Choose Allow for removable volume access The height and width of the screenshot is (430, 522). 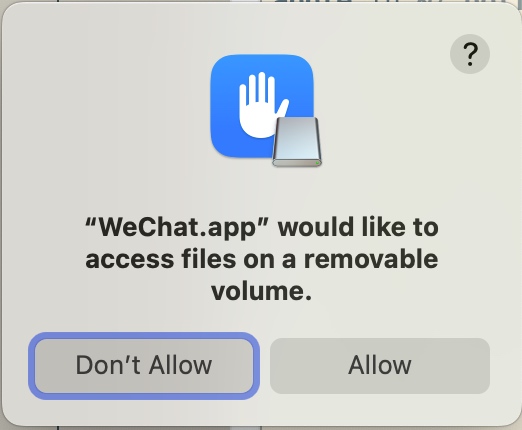click(380, 366)
